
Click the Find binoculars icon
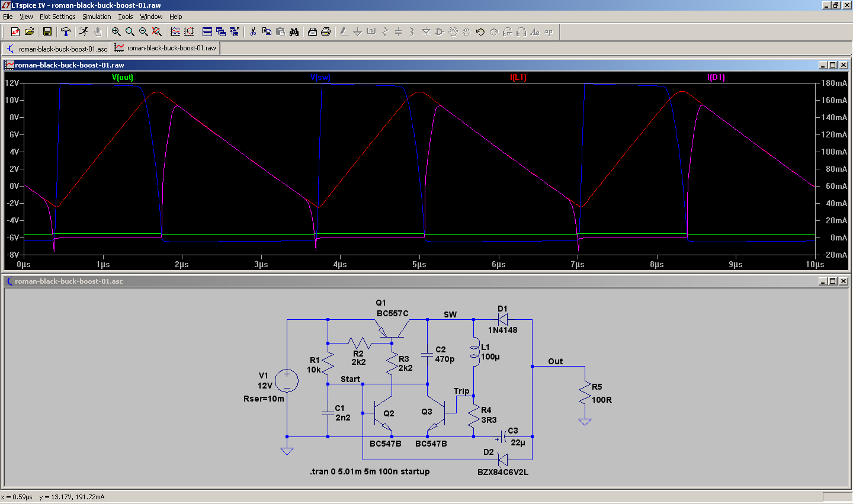(x=294, y=32)
